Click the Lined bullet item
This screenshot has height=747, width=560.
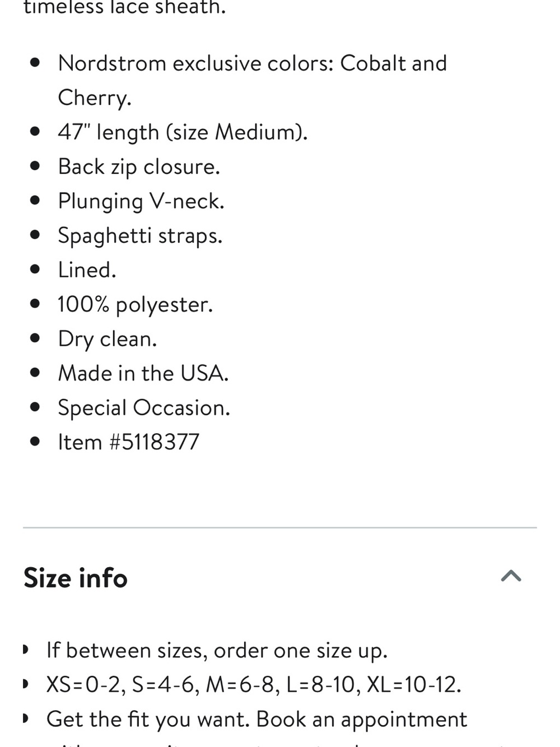(x=87, y=270)
